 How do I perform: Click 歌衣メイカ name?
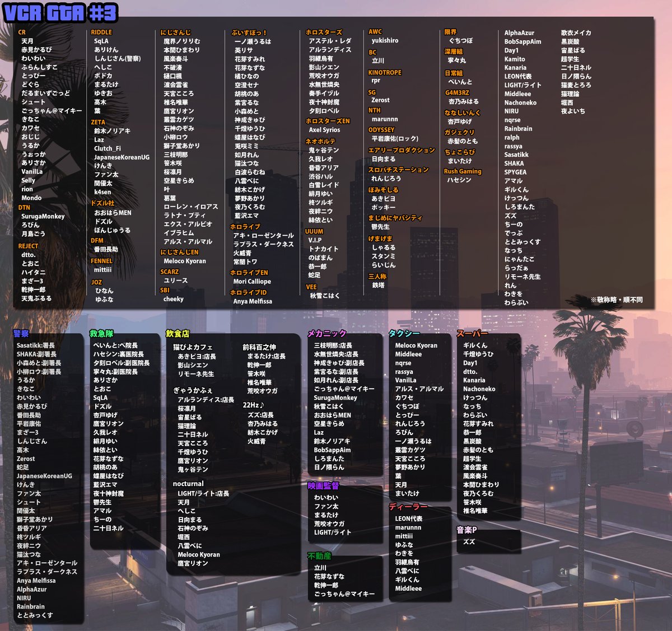pyautogui.click(x=576, y=33)
